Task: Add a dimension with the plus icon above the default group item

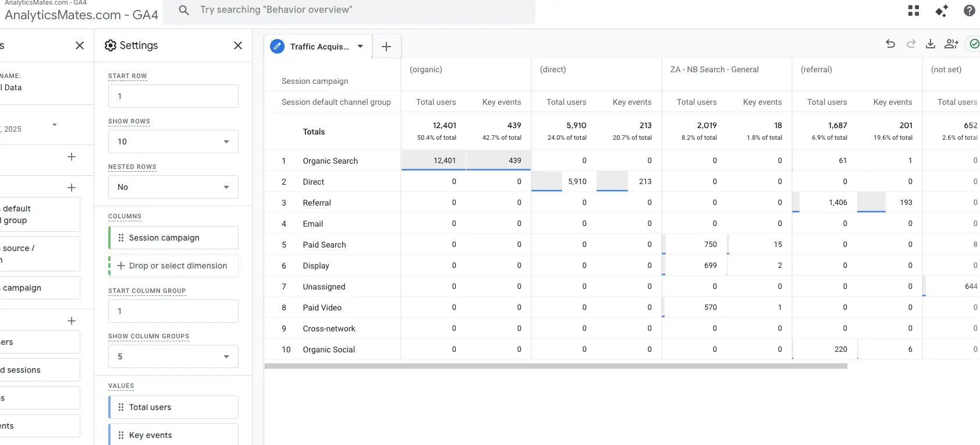Action: click(72, 188)
